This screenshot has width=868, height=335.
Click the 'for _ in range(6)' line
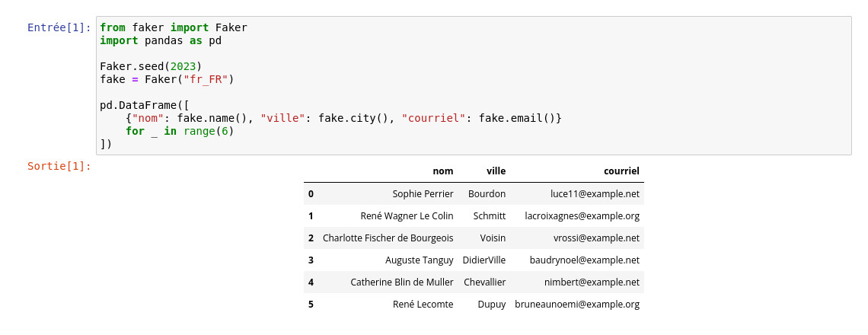point(180,131)
